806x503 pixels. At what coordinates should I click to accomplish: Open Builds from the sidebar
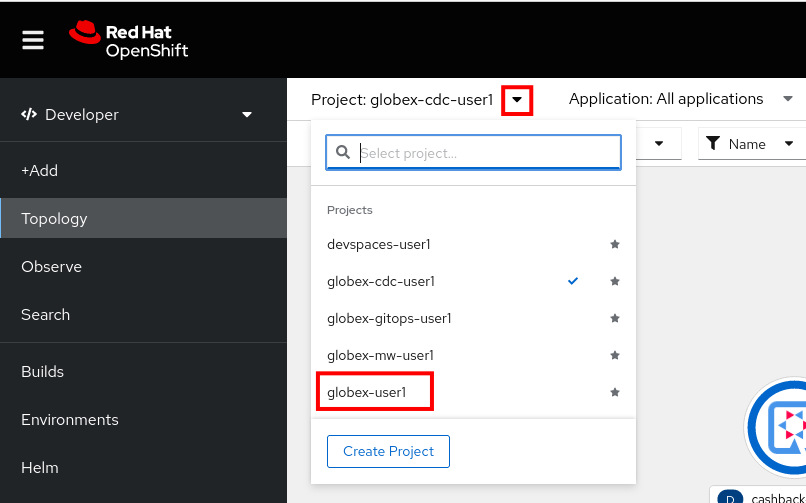42,371
